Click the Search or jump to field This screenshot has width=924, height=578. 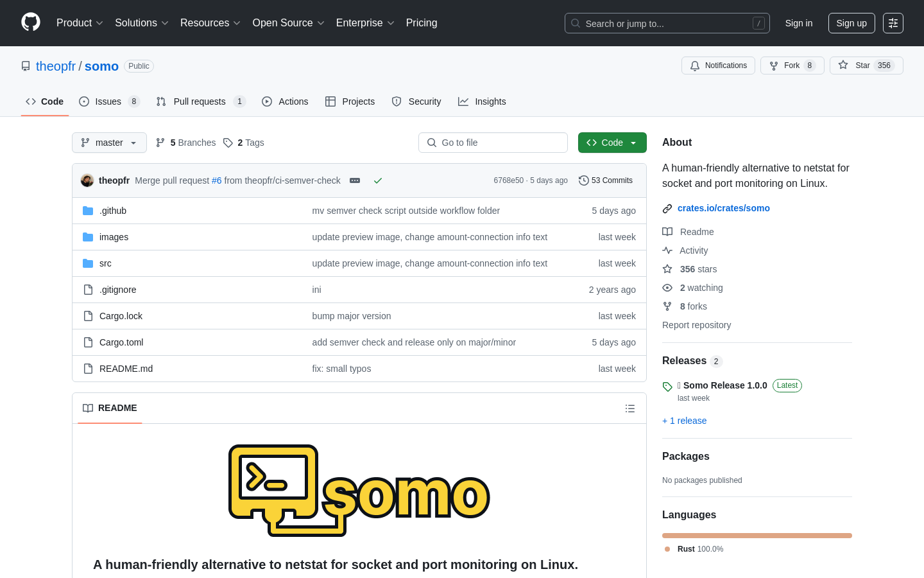667,23
